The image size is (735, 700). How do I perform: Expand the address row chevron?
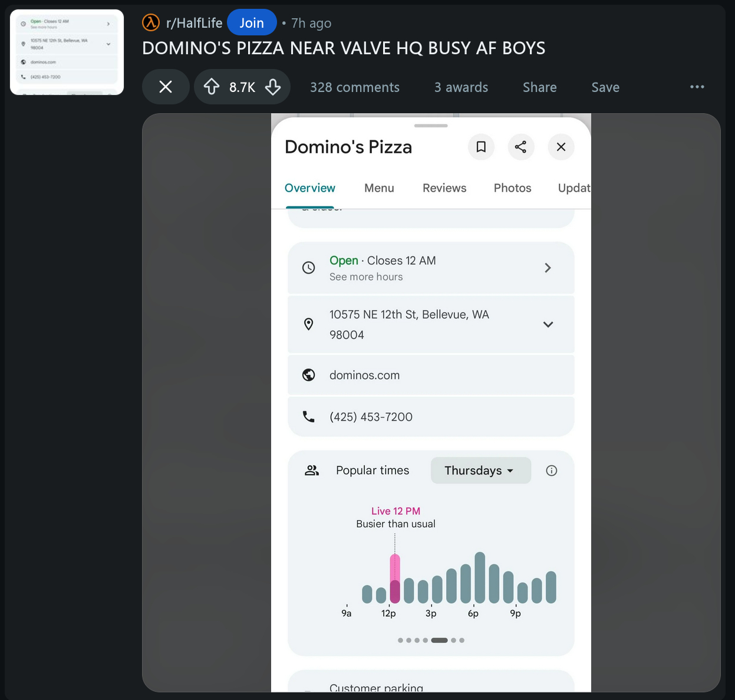[x=548, y=324]
